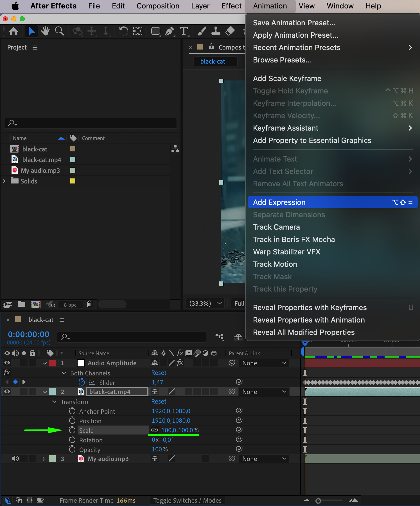The image size is (420, 506).
Task: Select the Pan Behind anchor point tool
Action: click(x=137, y=31)
